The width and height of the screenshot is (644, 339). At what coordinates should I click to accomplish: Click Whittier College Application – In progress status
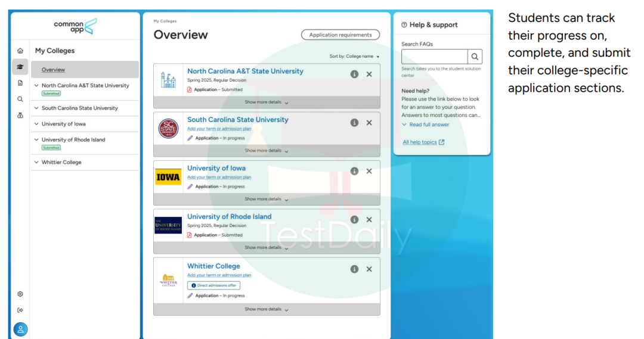tap(216, 296)
